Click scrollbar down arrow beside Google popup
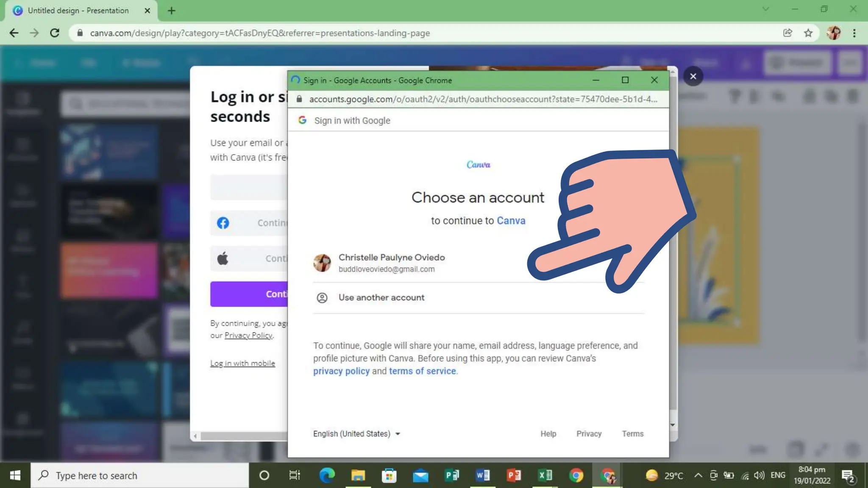 tap(673, 425)
